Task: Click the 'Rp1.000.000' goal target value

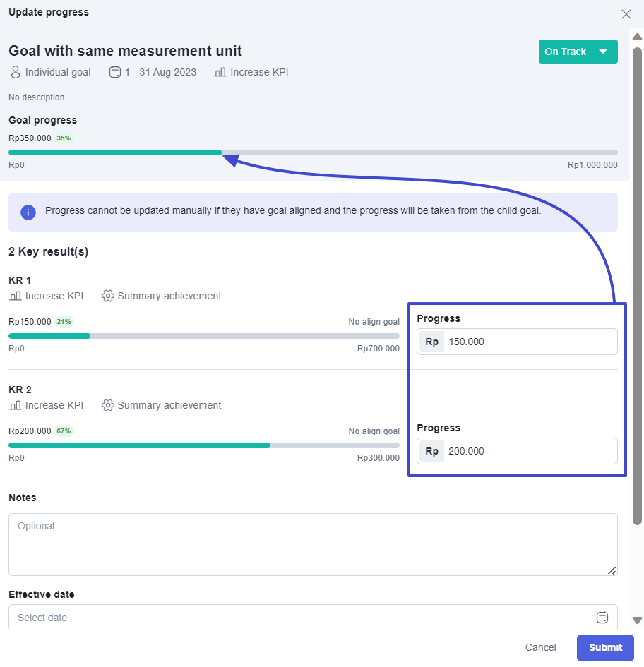Action: click(x=592, y=165)
